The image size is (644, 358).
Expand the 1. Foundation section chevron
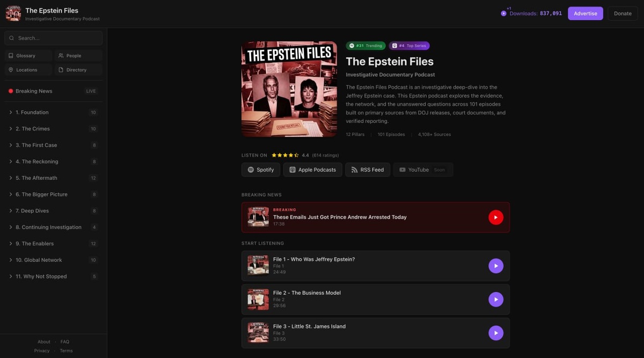click(11, 113)
